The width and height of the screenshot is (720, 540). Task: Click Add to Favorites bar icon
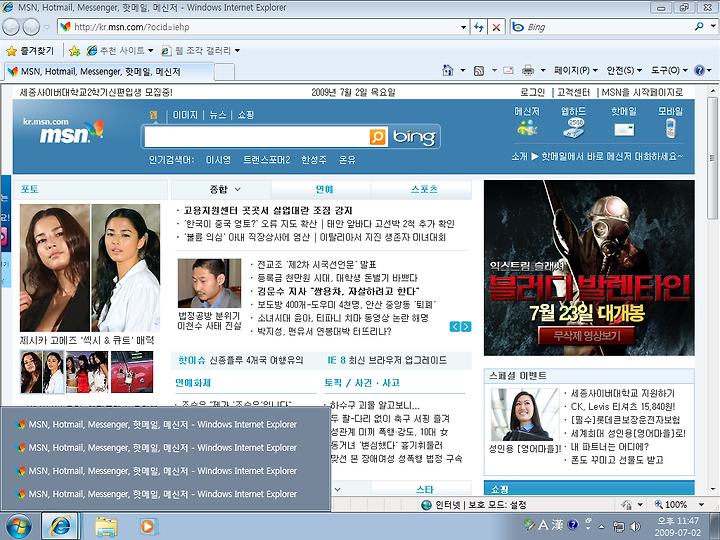[x=74, y=51]
